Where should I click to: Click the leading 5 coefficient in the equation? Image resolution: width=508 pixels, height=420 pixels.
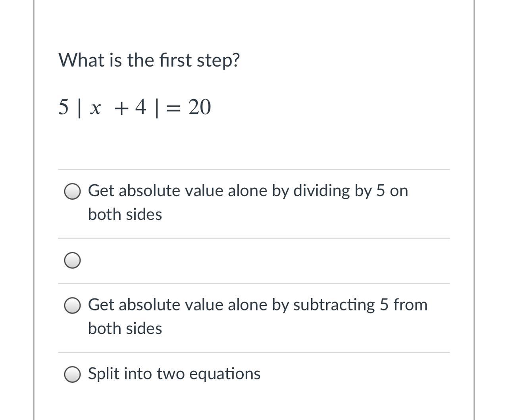(63, 107)
